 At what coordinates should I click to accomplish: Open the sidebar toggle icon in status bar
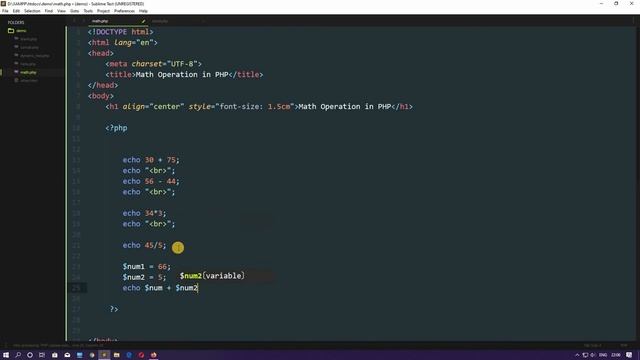click(6, 345)
